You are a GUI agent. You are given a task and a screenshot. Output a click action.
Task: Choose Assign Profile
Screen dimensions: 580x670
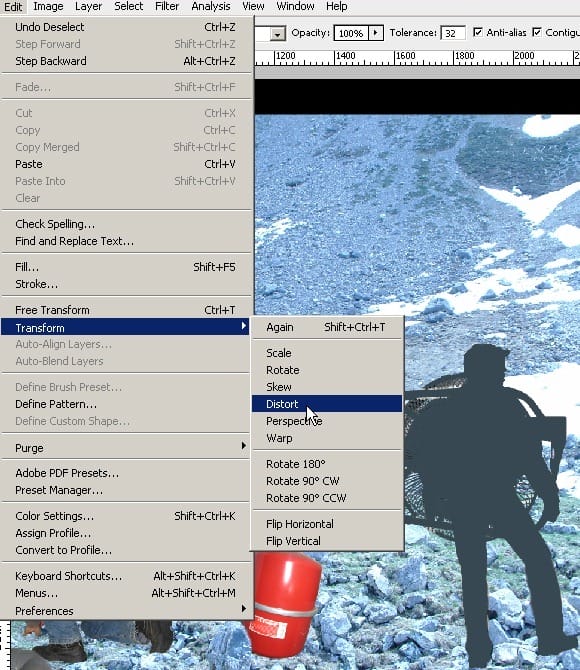[x=125, y=533]
